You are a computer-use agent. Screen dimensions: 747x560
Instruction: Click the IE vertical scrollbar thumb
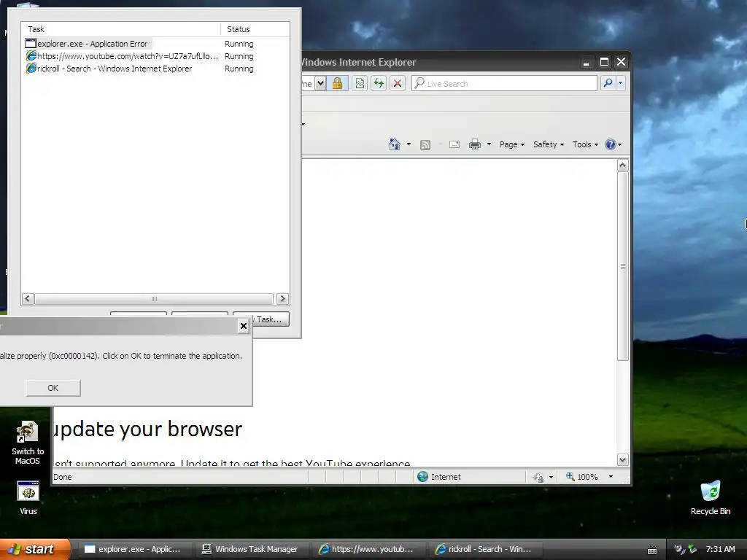(623, 266)
